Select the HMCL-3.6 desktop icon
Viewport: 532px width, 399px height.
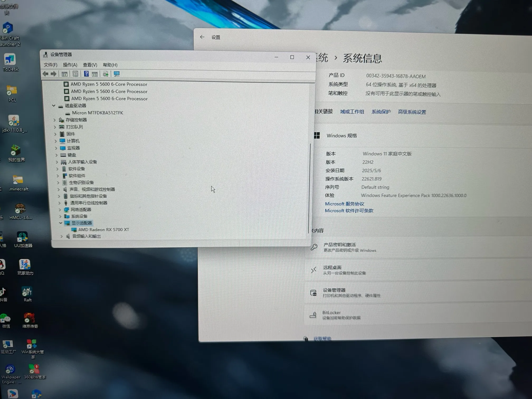click(x=20, y=212)
